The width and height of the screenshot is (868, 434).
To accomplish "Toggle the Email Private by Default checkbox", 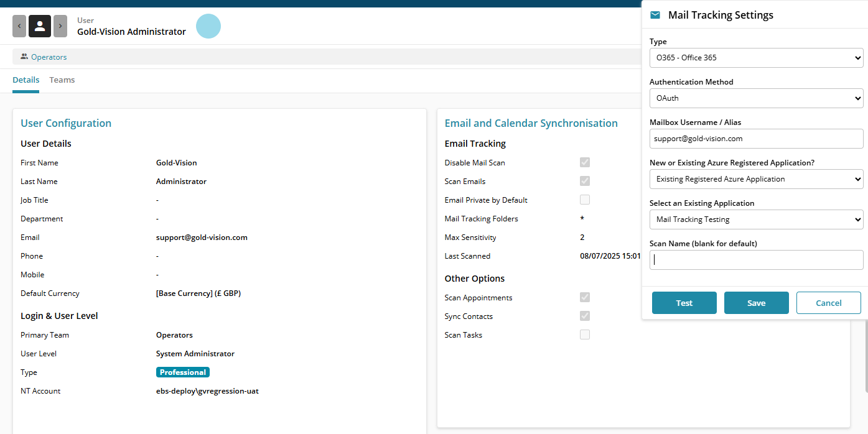I will (x=585, y=200).
